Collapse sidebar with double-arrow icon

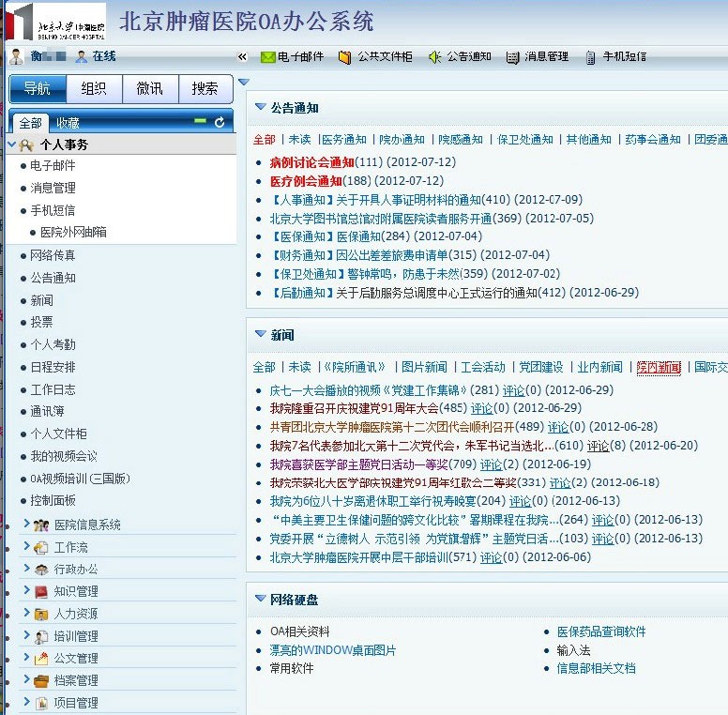[x=242, y=56]
